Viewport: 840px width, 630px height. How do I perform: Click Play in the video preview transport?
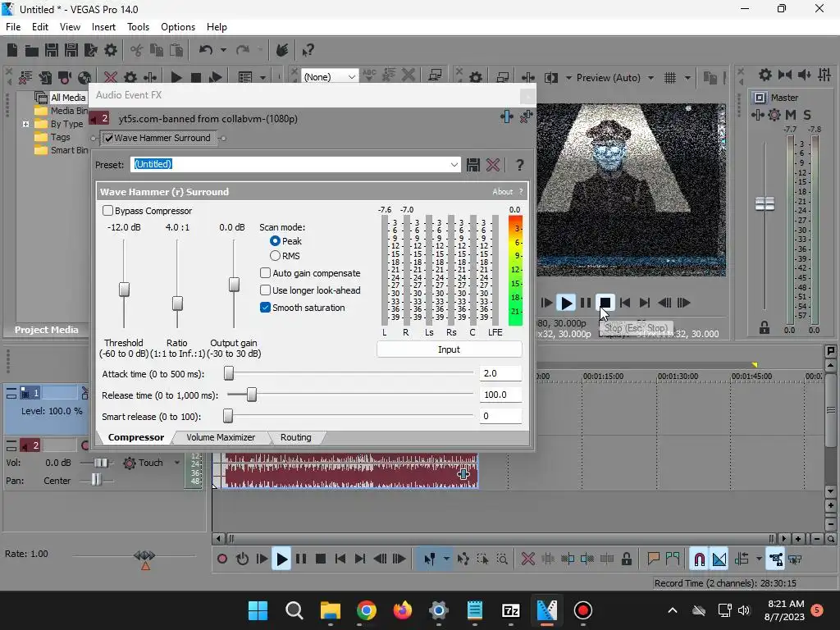(566, 304)
